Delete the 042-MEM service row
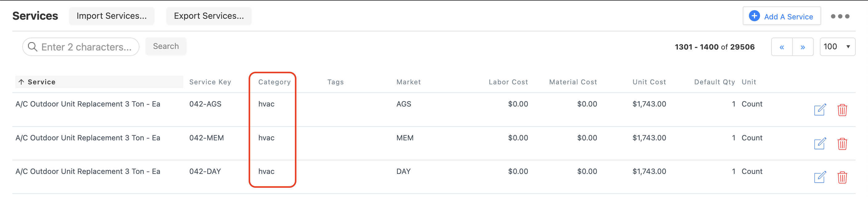Image resolution: width=868 pixels, height=197 pixels. pyautogui.click(x=842, y=144)
